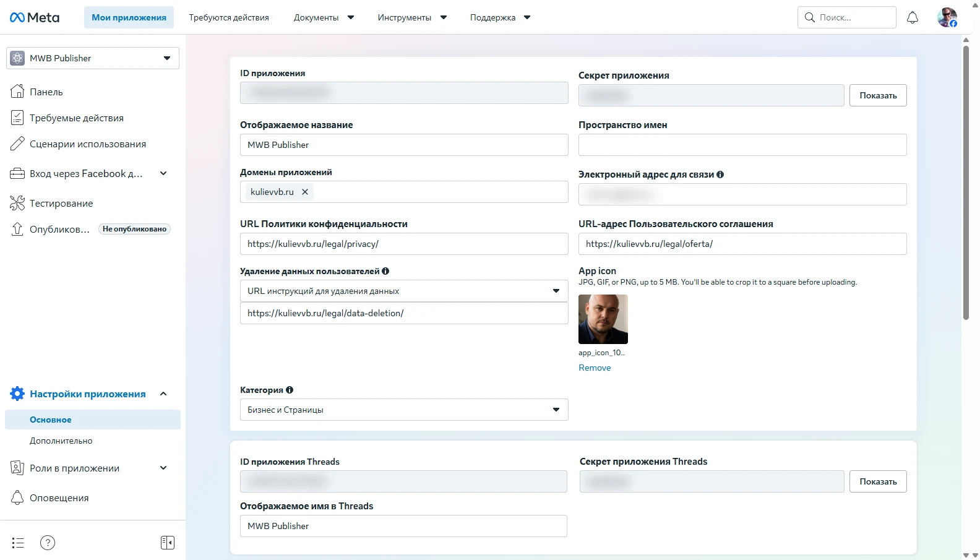Click the URL Политики конфиденциальности field
The width and height of the screenshot is (980, 560).
click(404, 244)
